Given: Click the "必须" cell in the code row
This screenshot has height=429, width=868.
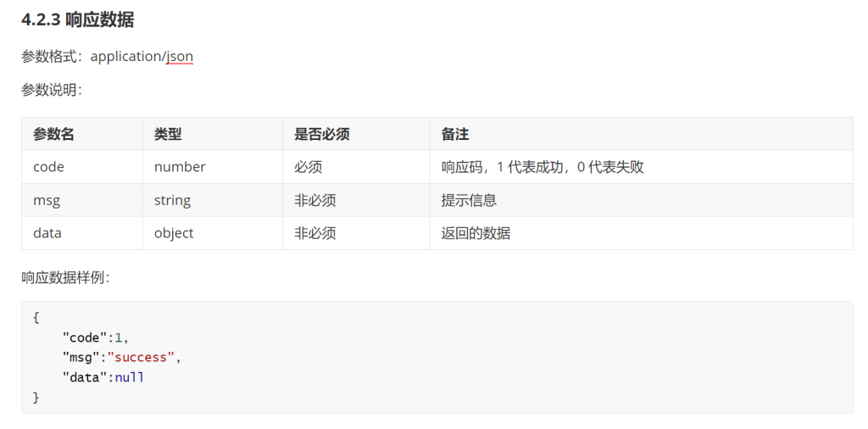Looking at the screenshot, I should [x=308, y=167].
